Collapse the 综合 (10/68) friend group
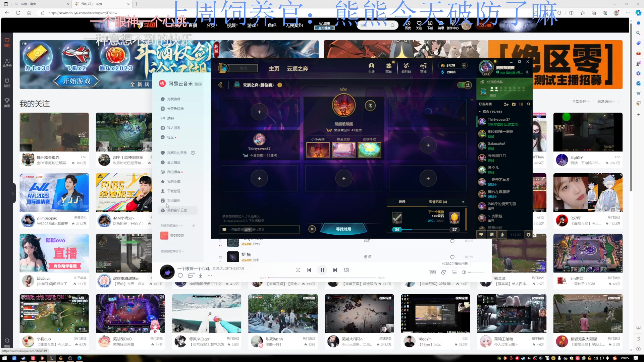644x362 pixels. click(x=480, y=112)
